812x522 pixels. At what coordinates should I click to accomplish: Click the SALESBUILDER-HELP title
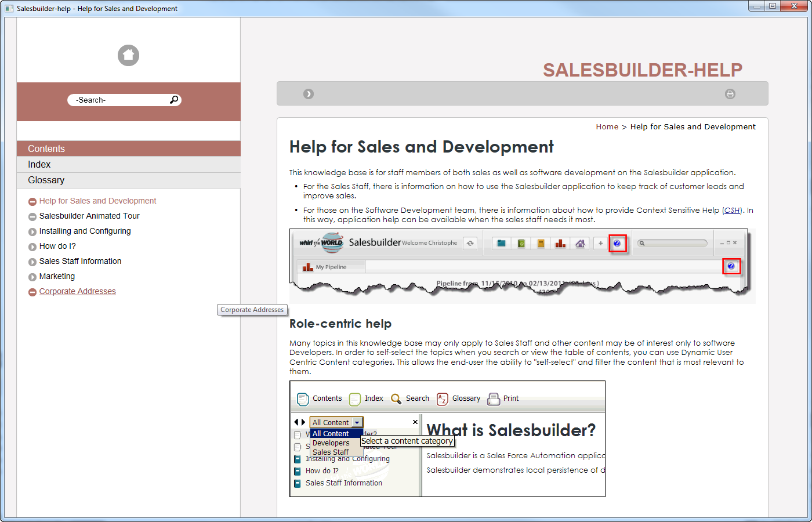pyautogui.click(x=643, y=70)
